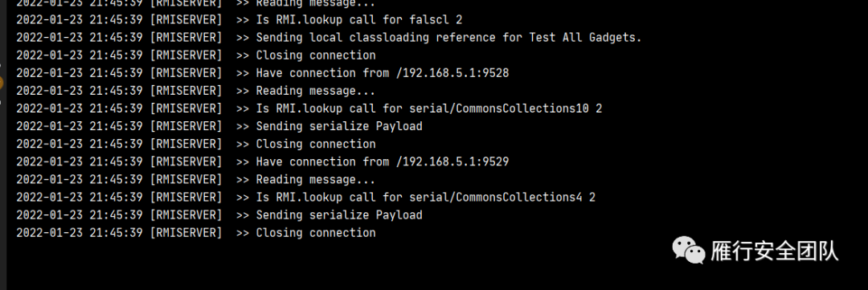The width and height of the screenshot is (868, 290).
Task: Click the address /192.168.5.1:9528
Action: (x=452, y=73)
